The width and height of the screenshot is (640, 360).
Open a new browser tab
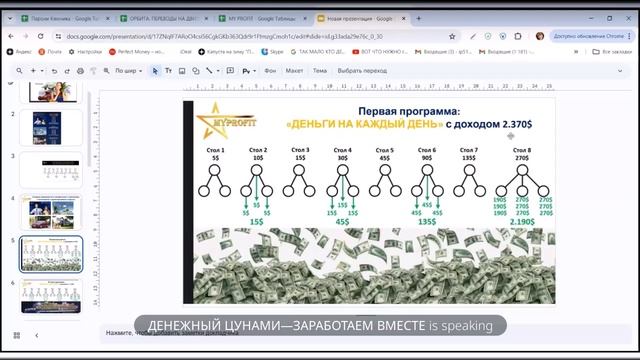point(419,18)
